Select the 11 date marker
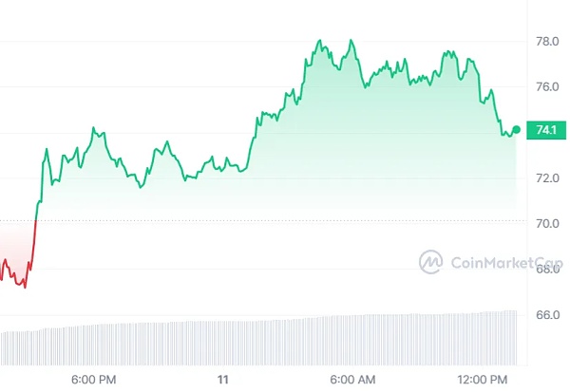This screenshot has height=392, width=570. pyautogui.click(x=224, y=380)
